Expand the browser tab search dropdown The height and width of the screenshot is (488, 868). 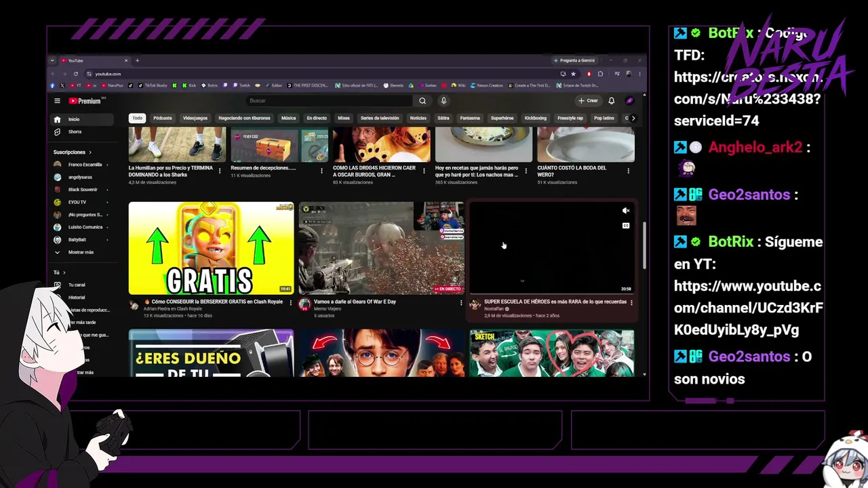[x=52, y=60]
